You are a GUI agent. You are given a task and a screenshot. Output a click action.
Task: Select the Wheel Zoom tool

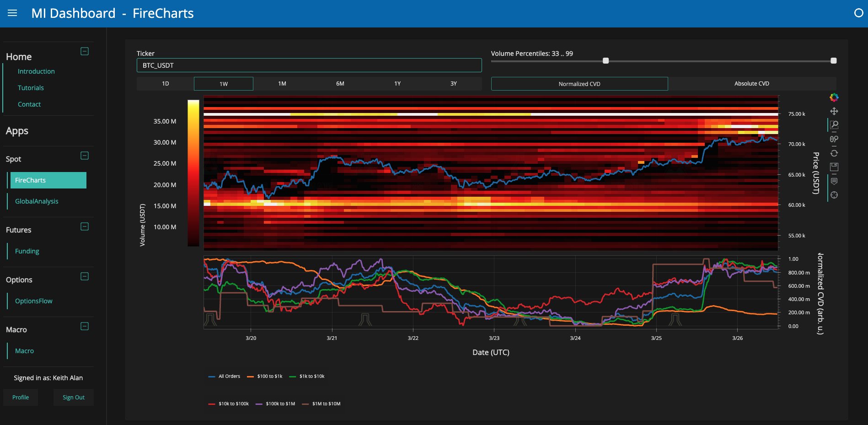(834, 139)
